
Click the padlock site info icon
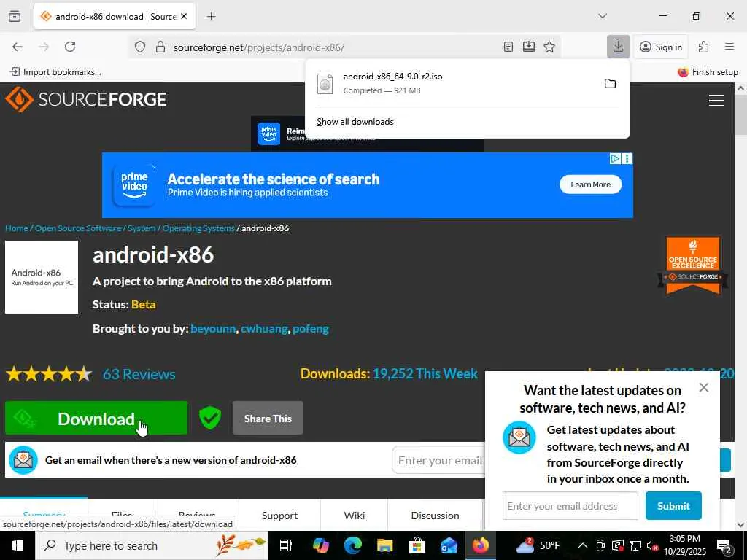(x=160, y=47)
